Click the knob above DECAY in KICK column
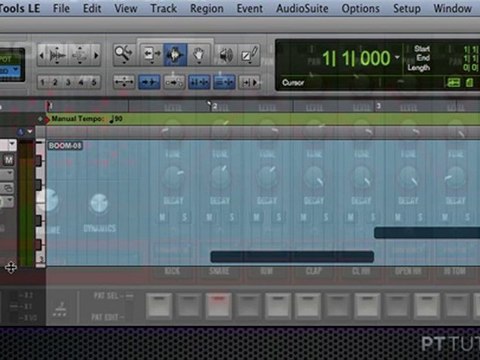 point(173,176)
